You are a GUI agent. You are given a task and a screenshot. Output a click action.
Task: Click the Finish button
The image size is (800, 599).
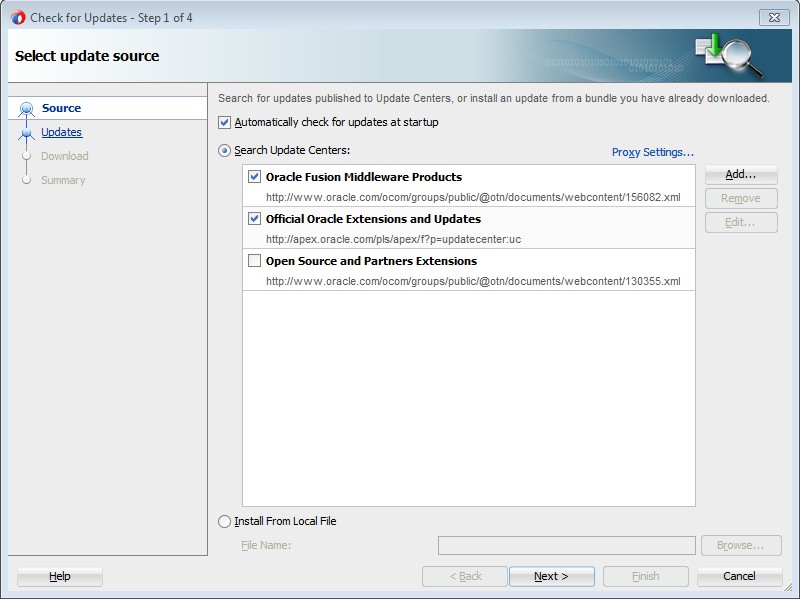pyautogui.click(x=645, y=577)
